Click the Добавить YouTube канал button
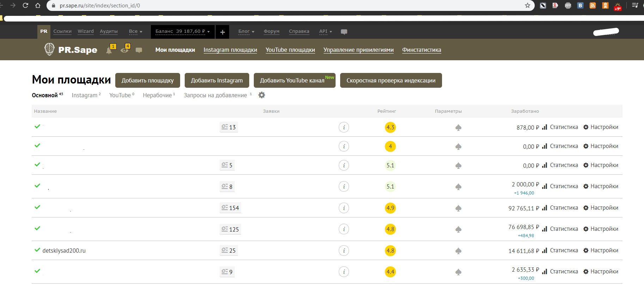The width and height of the screenshot is (644, 290). pyautogui.click(x=295, y=80)
